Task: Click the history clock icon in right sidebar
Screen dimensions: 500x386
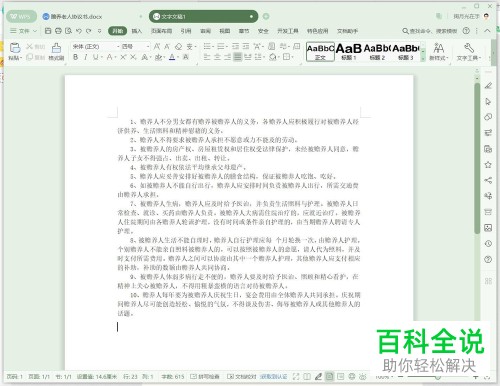Action: click(x=488, y=244)
